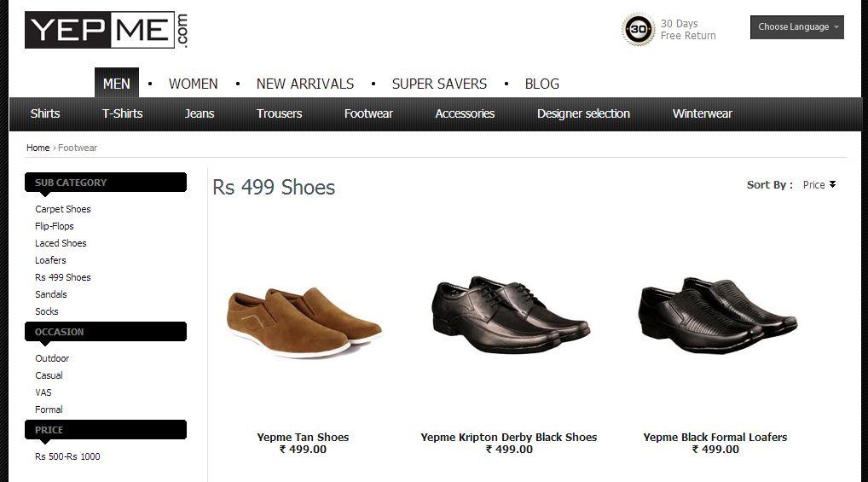
Task: Open the SUPER SAVERS section
Action: (x=439, y=84)
